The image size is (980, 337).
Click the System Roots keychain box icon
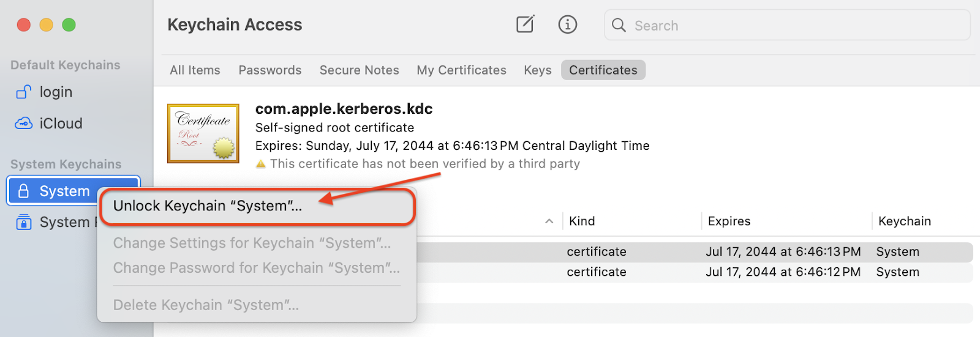point(23,222)
